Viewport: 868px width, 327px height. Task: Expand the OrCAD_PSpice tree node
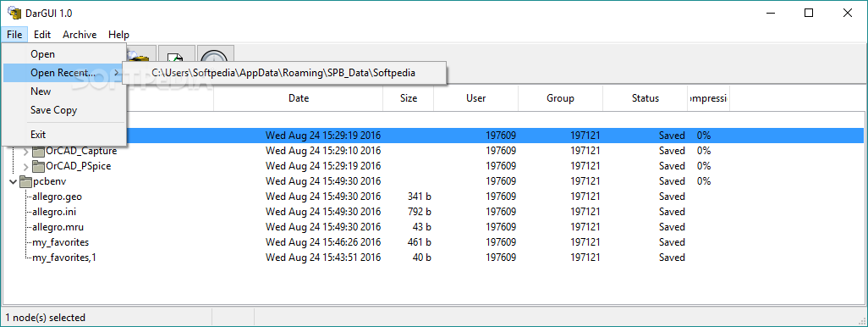[25, 166]
